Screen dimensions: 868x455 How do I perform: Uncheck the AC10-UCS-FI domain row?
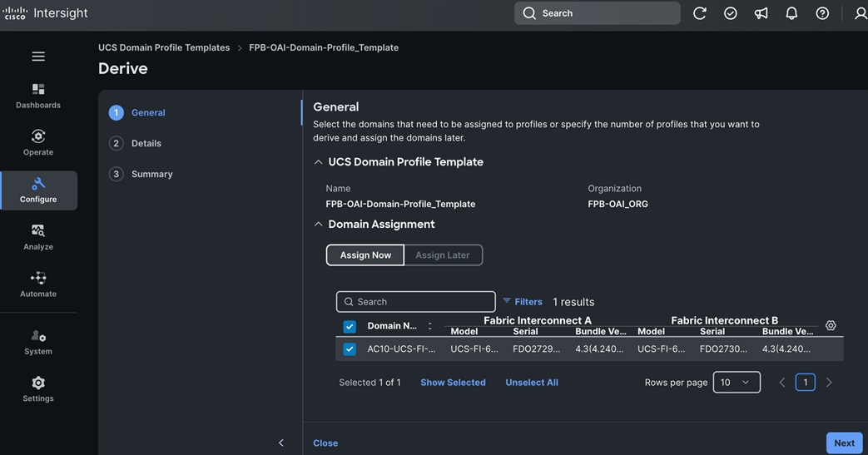[x=350, y=349]
